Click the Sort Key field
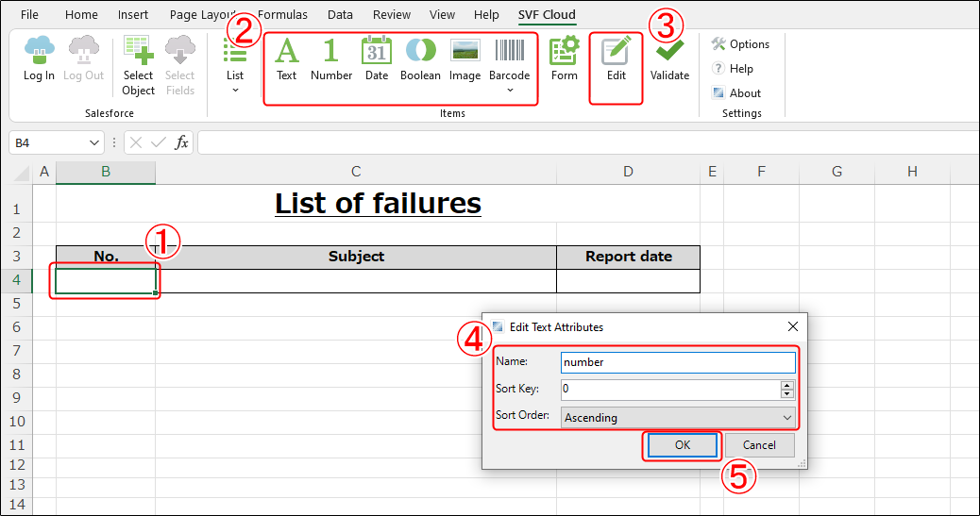The image size is (980, 516). tap(670, 390)
